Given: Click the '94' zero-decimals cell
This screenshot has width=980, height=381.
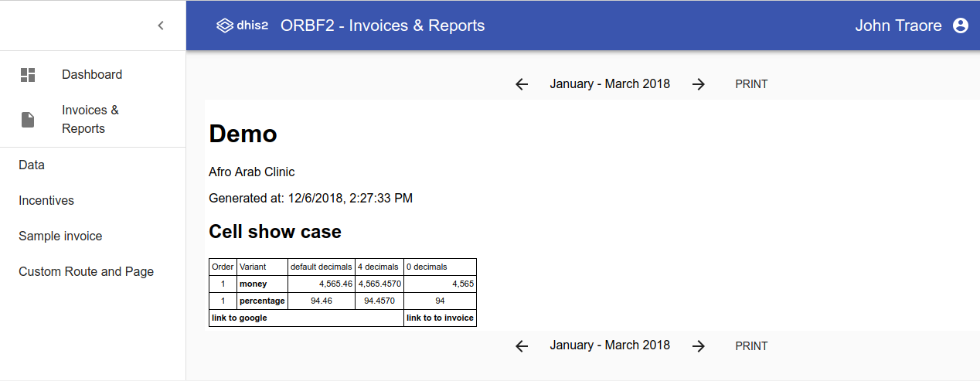Looking at the screenshot, I should pyautogui.click(x=440, y=301).
